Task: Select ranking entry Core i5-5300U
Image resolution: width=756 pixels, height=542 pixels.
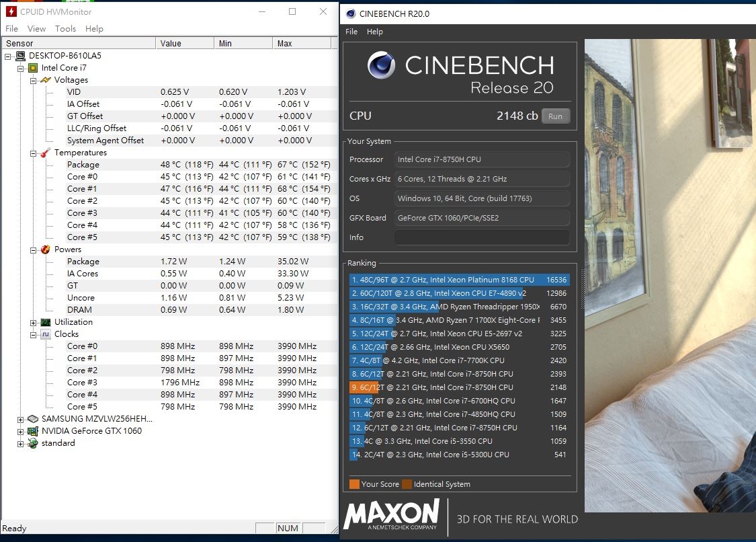Action: pos(460,454)
